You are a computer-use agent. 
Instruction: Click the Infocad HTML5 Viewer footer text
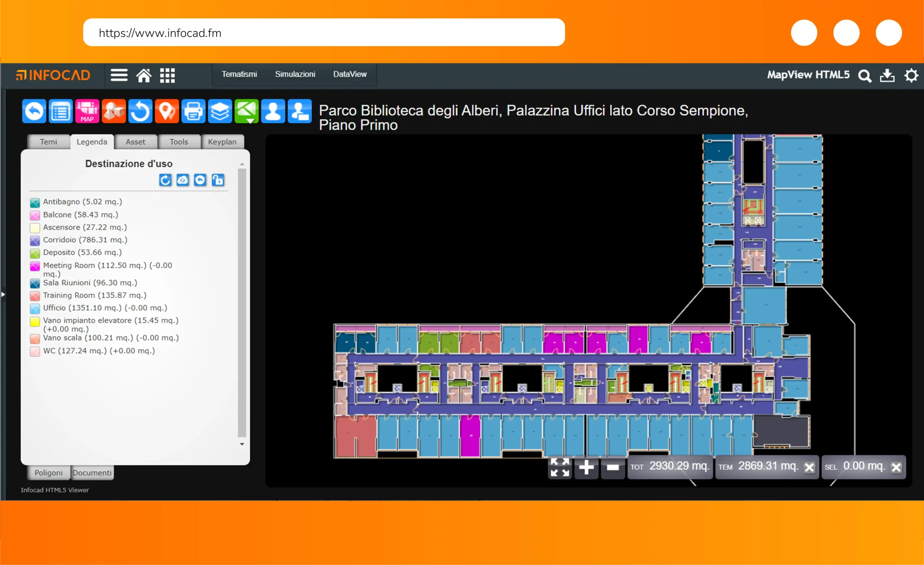pos(55,490)
